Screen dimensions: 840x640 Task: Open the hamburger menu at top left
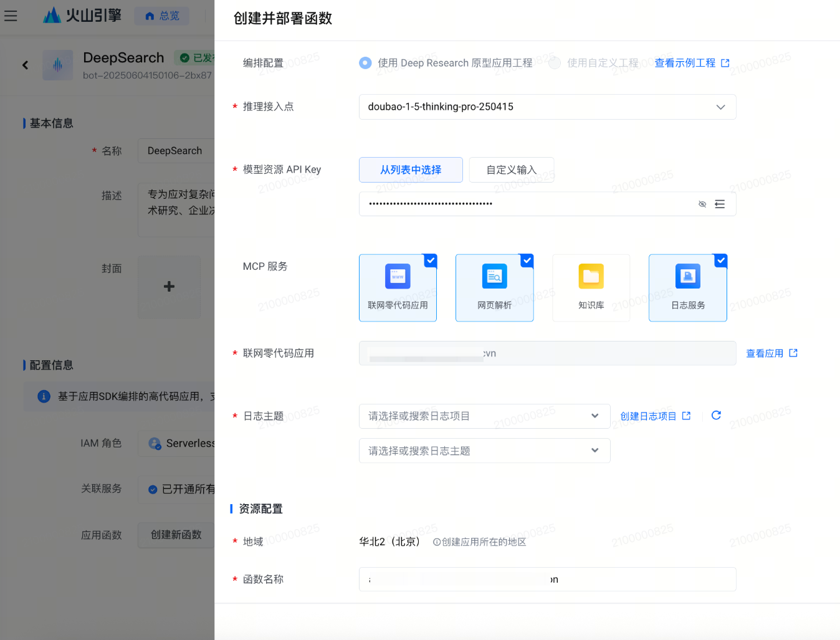click(x=11, y=16)
